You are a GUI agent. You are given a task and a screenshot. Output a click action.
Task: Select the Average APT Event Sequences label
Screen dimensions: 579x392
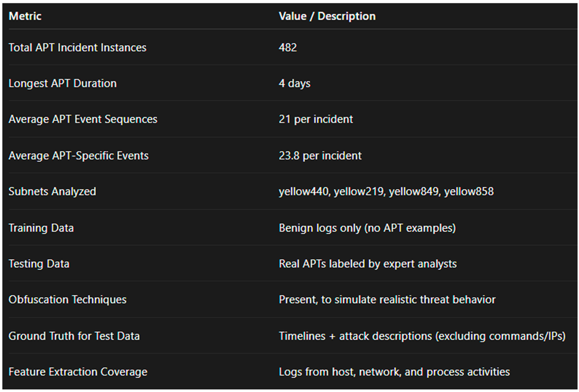83,119
